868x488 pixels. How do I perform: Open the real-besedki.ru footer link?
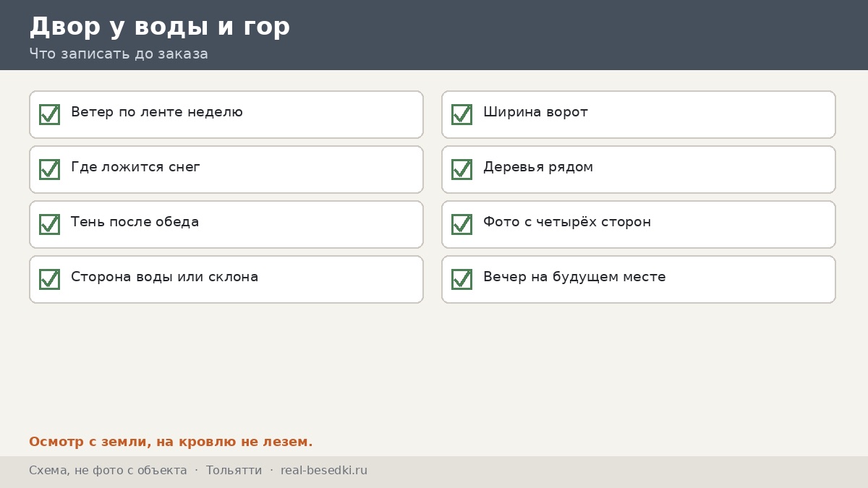coord(324,471)
